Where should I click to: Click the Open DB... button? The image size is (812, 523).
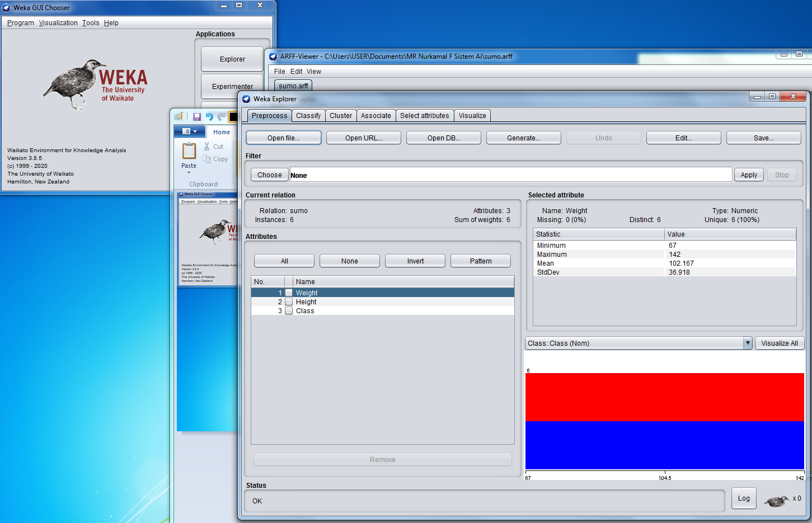(x=444, y=138)
